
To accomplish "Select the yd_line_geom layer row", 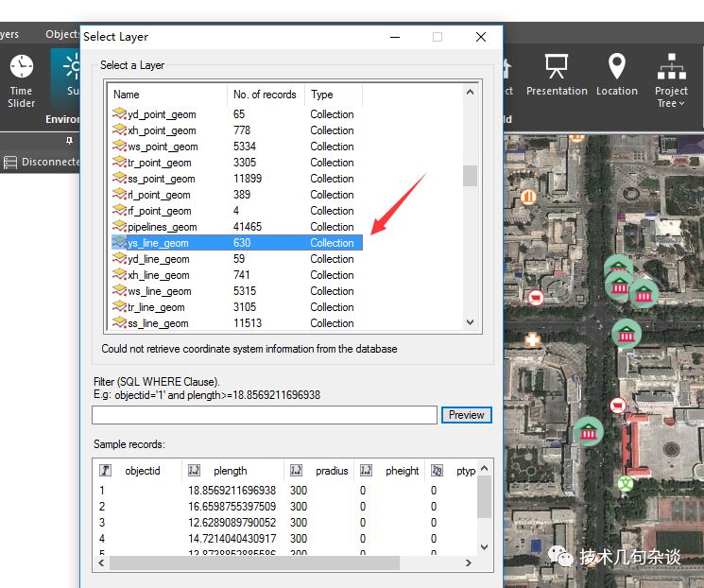I will click(x=158, y=259).
